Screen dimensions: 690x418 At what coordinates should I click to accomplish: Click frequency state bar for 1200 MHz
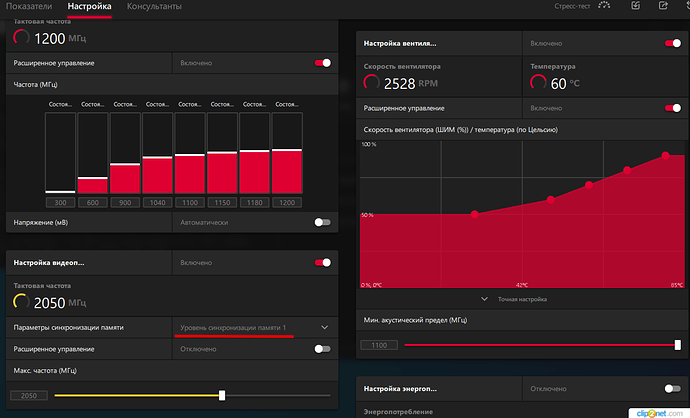[x=287, y=153]
